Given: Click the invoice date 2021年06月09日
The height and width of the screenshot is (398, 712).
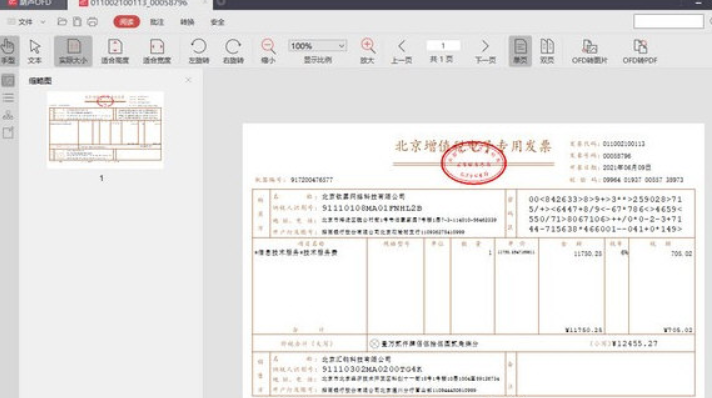Looking at the screenshot, I should point(627,167).
